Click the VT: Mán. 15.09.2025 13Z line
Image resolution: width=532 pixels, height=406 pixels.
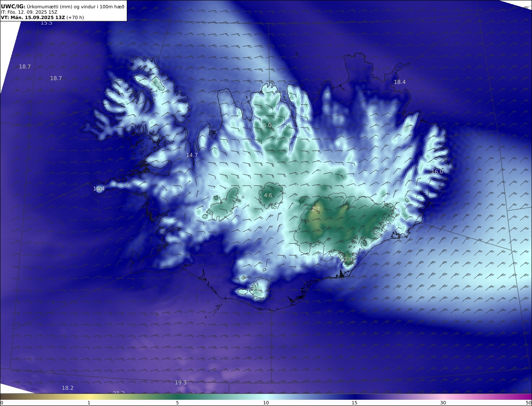(x=42, y=17)
